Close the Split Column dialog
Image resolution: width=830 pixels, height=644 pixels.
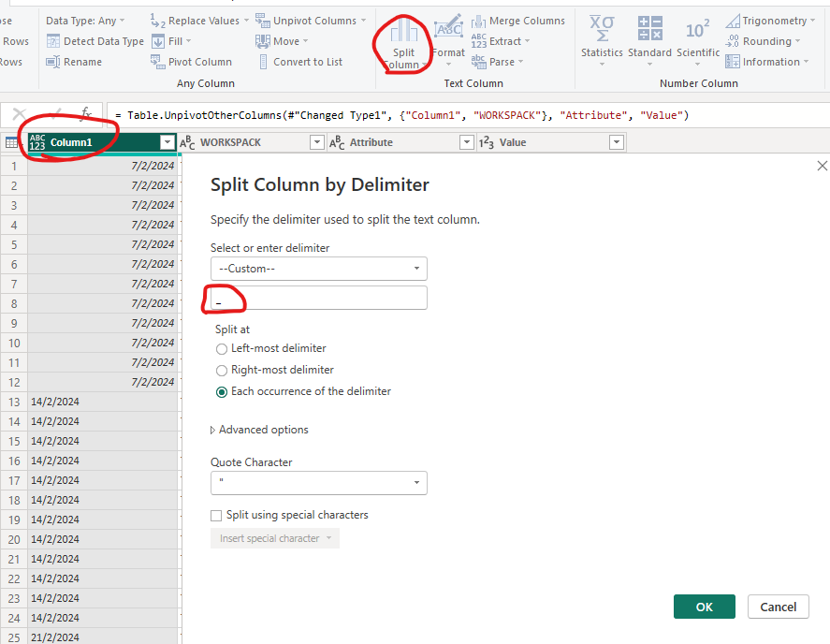pos(823,166)
